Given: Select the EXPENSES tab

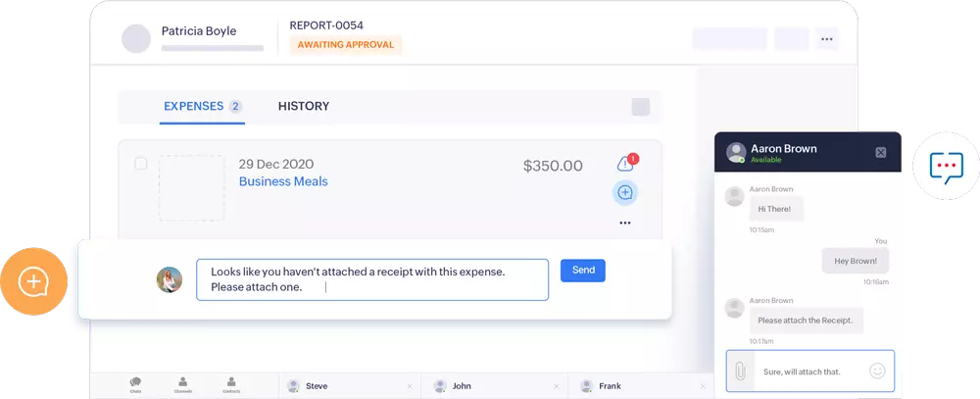Looking at the screenshot, I should pos(202,106).
